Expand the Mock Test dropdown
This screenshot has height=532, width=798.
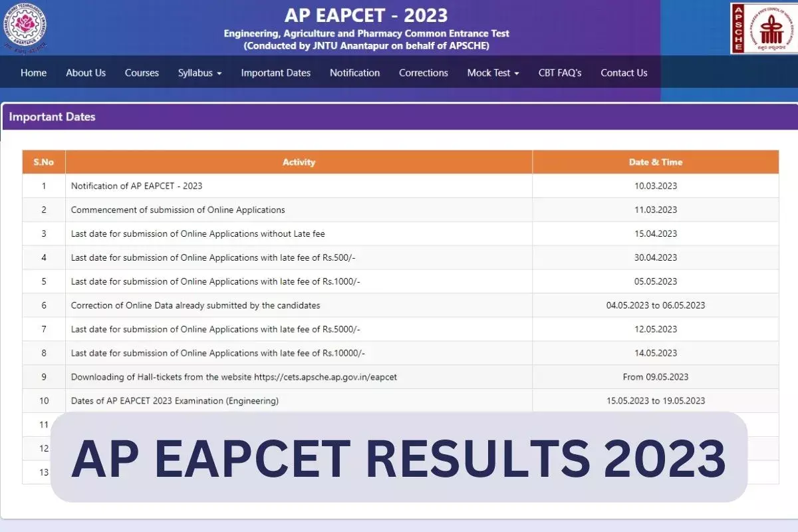pyautogui.click(x=493, y=73)
